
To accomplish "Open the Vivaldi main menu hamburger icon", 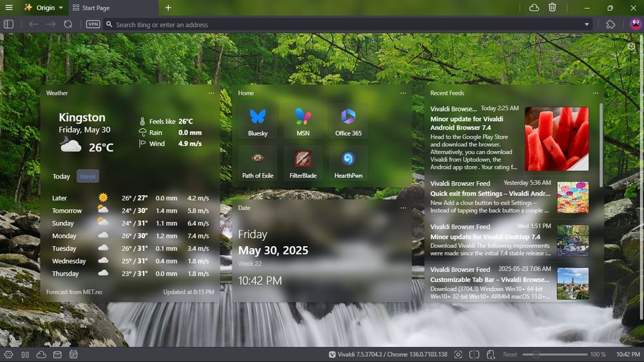I will [8, 7].
